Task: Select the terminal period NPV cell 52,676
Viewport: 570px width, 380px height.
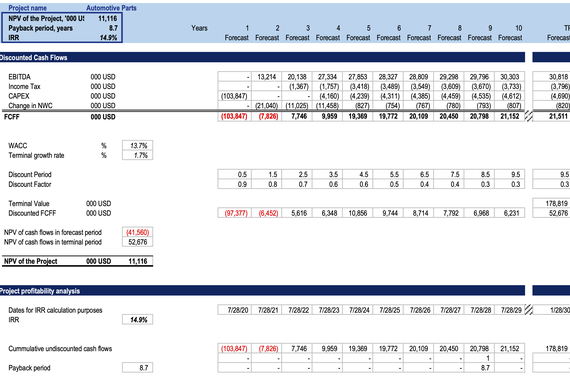Action: tap(138, 242)
